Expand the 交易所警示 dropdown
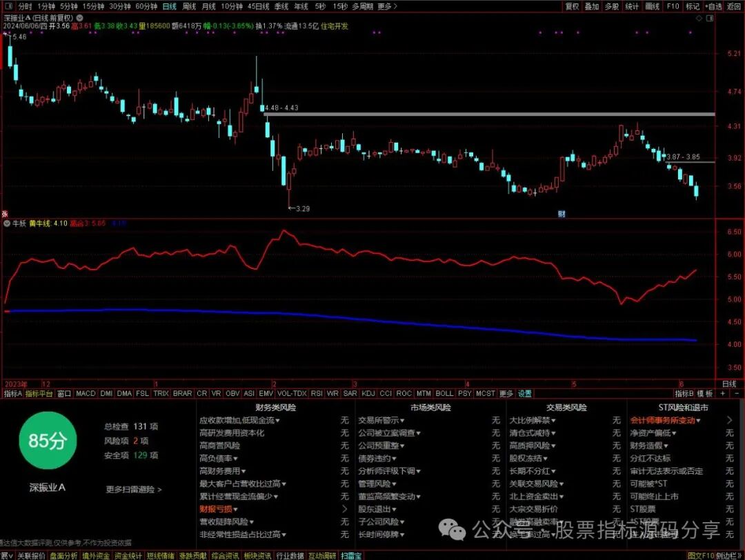The image size is (745, 560). pyautogui.click(x=381, y=421)
